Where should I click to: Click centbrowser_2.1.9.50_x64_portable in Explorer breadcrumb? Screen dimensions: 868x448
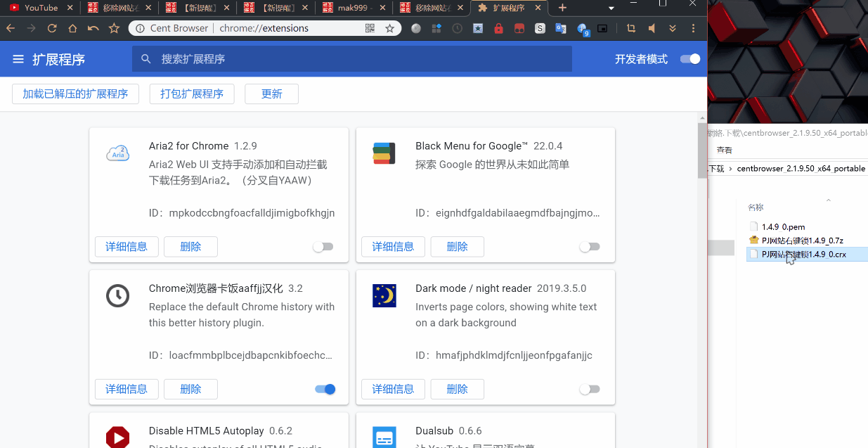point(801,169)
